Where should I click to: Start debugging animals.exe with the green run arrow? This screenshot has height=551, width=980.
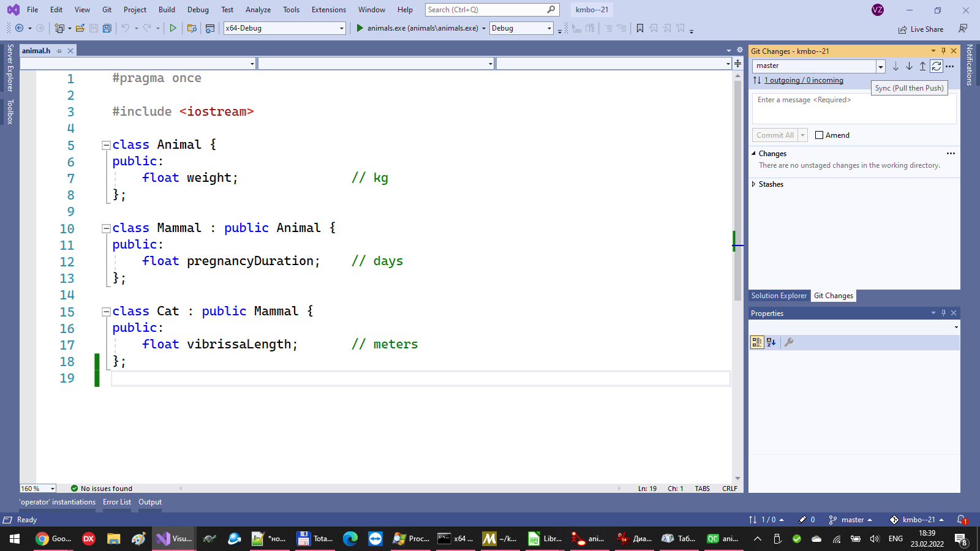[360, 28]
